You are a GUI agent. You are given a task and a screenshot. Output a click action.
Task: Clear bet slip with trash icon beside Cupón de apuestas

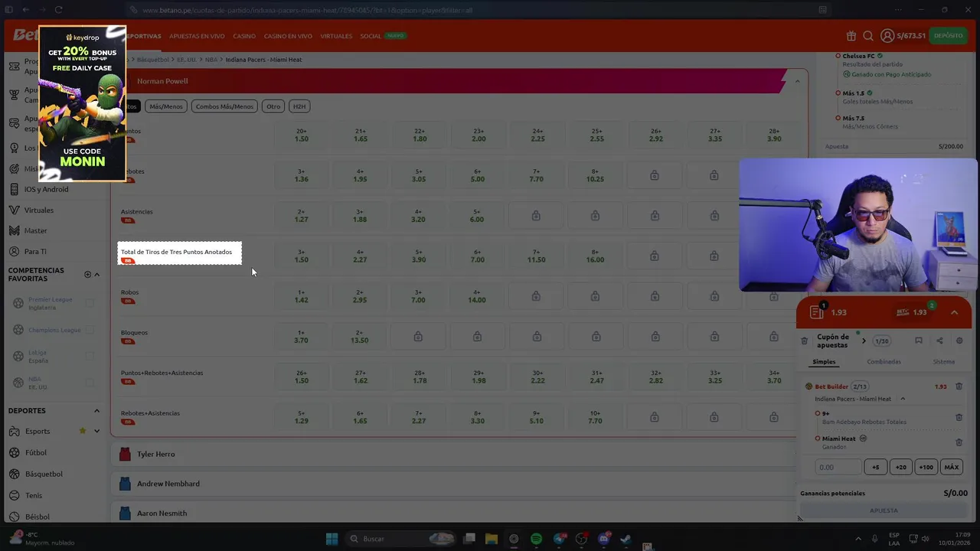click(805, 341)
